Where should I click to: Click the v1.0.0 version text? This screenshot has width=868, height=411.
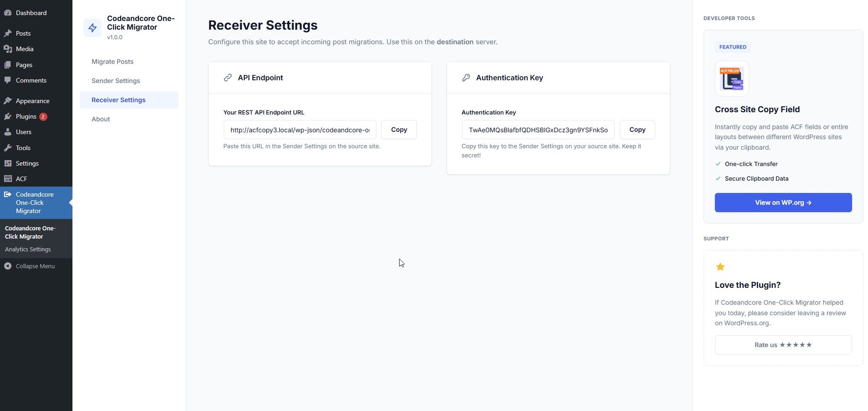pyautogui.click(x=115, y=37)
